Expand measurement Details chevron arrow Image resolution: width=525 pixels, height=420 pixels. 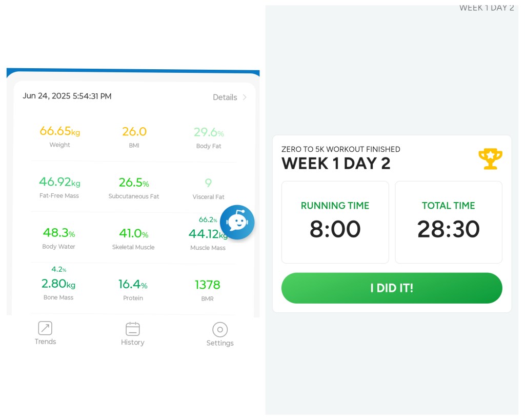click(245, 97)
